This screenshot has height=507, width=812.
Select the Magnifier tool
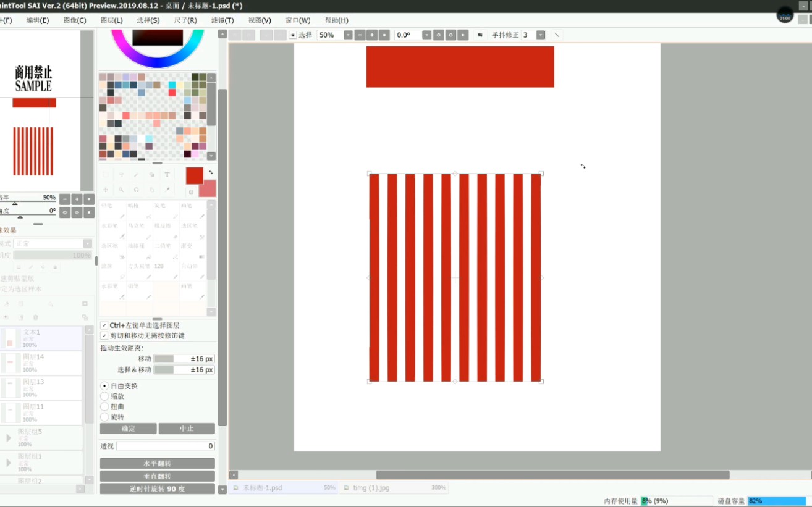[x=121, y=190]
